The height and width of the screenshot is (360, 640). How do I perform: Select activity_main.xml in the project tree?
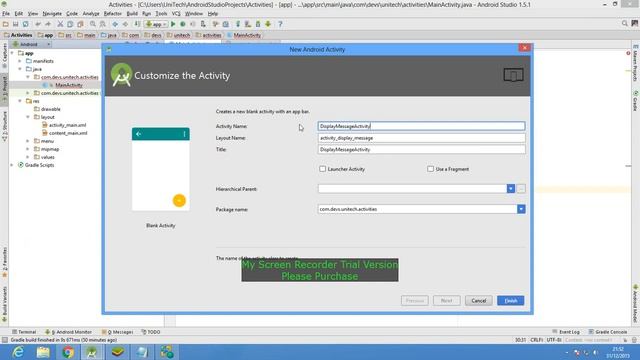coord(67,125)
